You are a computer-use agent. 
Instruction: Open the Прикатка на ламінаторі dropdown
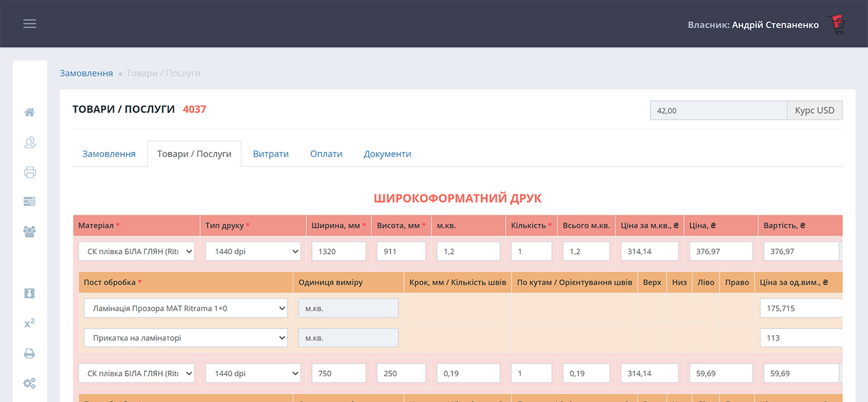[x=185, y=338]
